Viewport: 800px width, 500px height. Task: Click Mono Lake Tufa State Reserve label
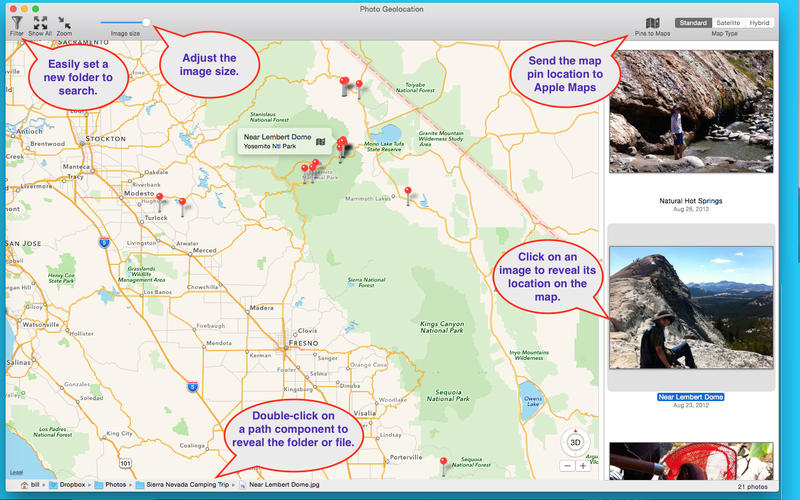pos(384,146)
